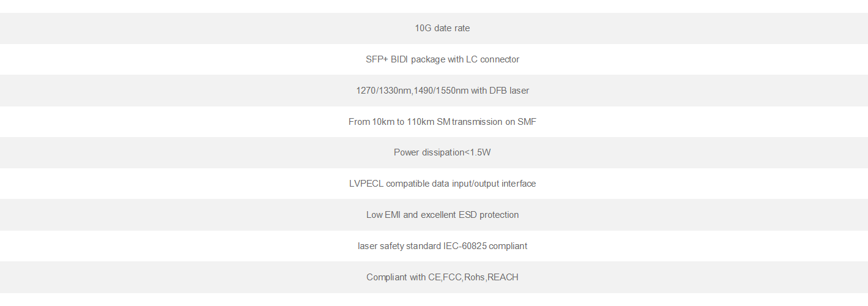Click the 'REACH' text
The image size is (868, 306).
tap(503, 277)
